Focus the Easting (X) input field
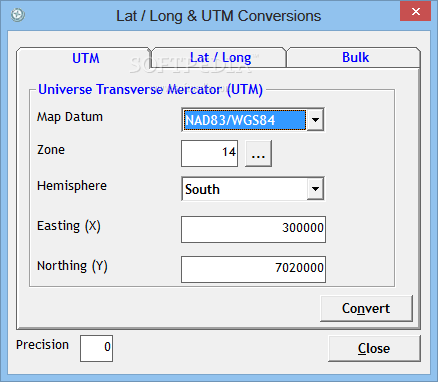Screen dimensions: 438x382 pos(253,229)
